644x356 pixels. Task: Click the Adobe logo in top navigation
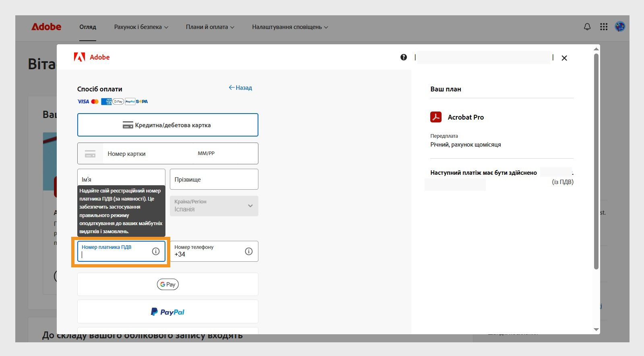coord(46,27)
